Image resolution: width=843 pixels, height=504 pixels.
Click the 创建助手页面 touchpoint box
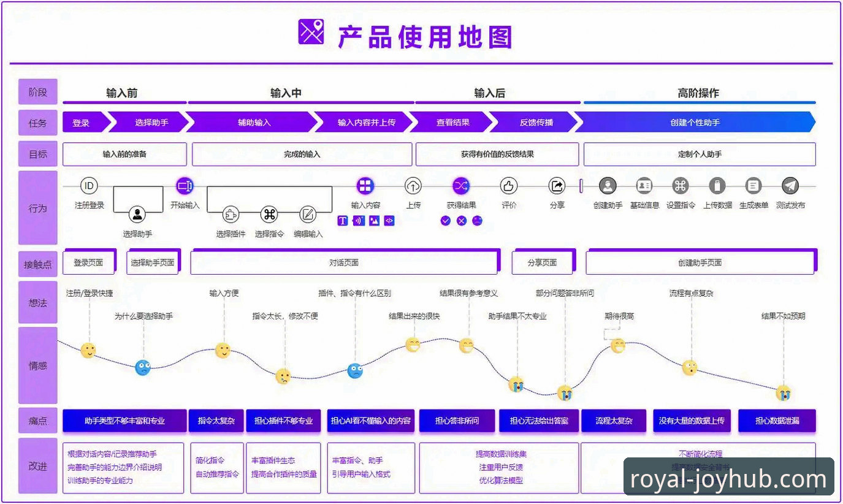coord(700,262)
